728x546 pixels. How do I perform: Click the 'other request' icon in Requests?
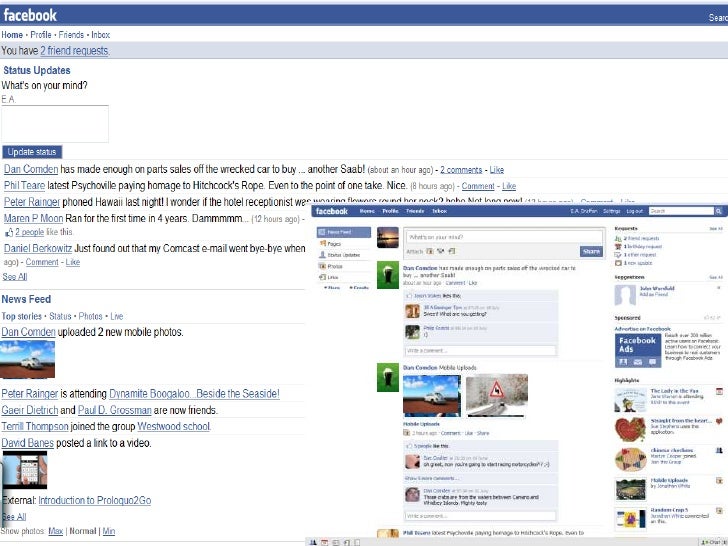pos(618,255)
